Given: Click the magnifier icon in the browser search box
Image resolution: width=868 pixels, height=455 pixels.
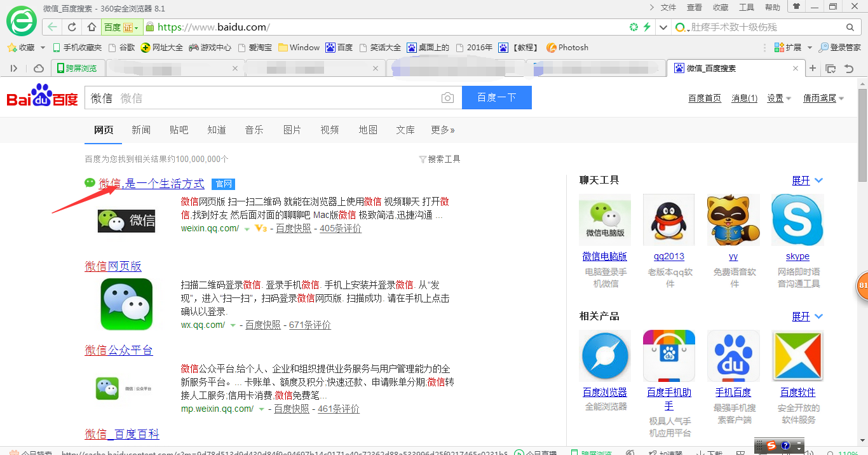Looking at the screenshot, I should pyautogui.click(x=850, y=27).
